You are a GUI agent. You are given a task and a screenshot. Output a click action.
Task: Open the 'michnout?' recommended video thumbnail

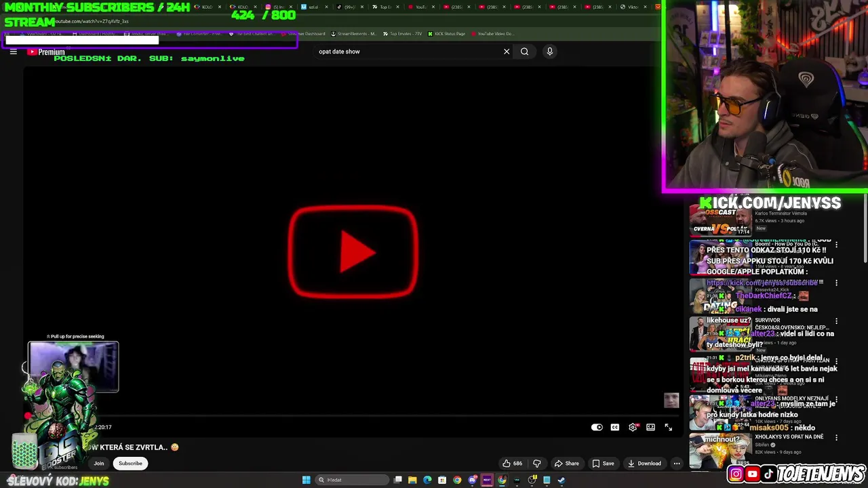[x=719, y=450]
